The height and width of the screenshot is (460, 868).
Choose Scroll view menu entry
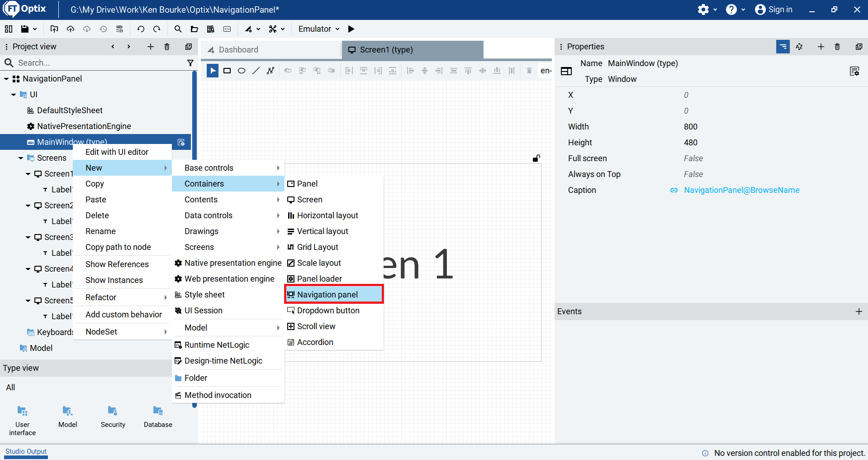tap(334, 326)
